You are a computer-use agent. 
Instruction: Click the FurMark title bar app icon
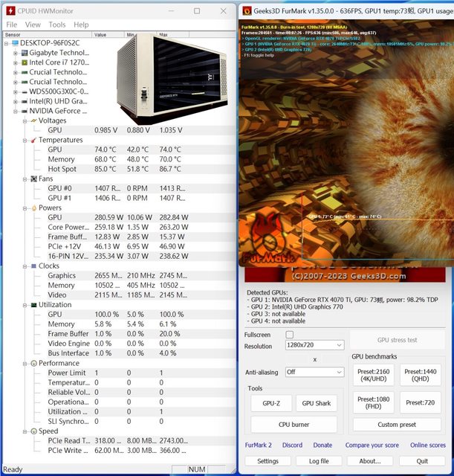[247, 11]
